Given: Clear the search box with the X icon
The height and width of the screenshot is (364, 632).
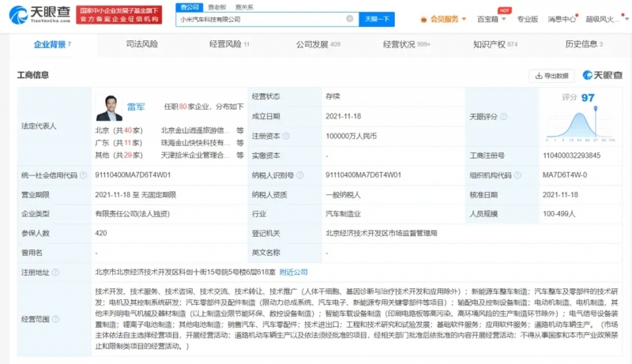Looking at the screenshot, I should (350, 18).
